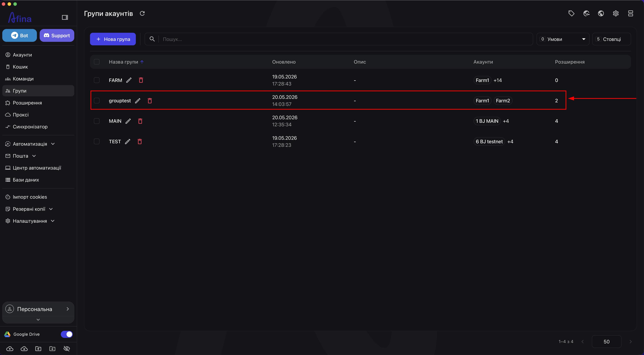Open the Стовпці columns selector
The image size is (644, 355).
pos(611,39)
